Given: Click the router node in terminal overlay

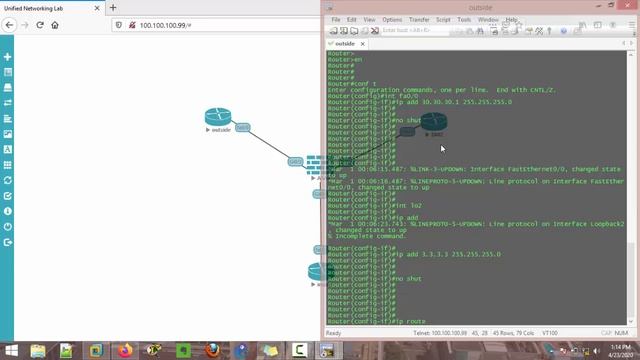Looking at the screenshot, I should click(x=434, y=122).
